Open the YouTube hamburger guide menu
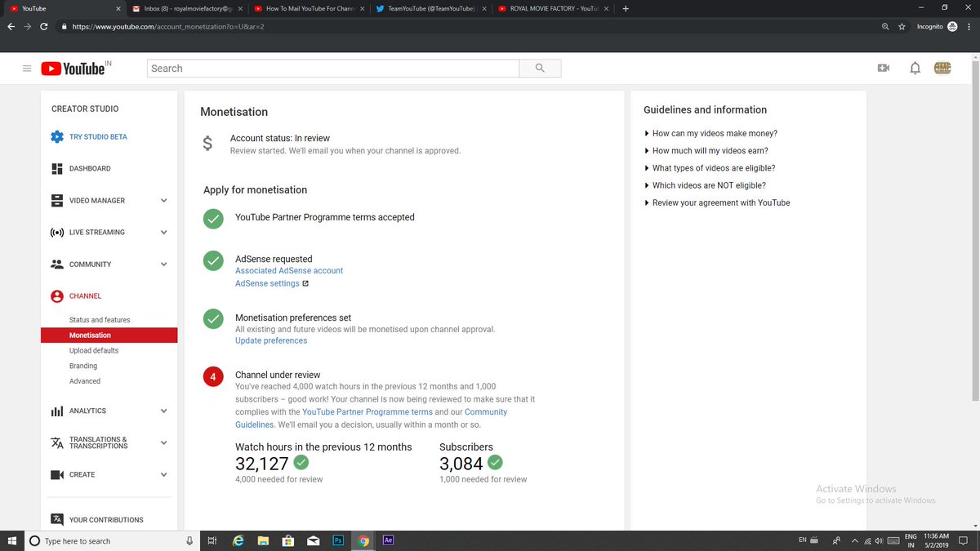 27,69
